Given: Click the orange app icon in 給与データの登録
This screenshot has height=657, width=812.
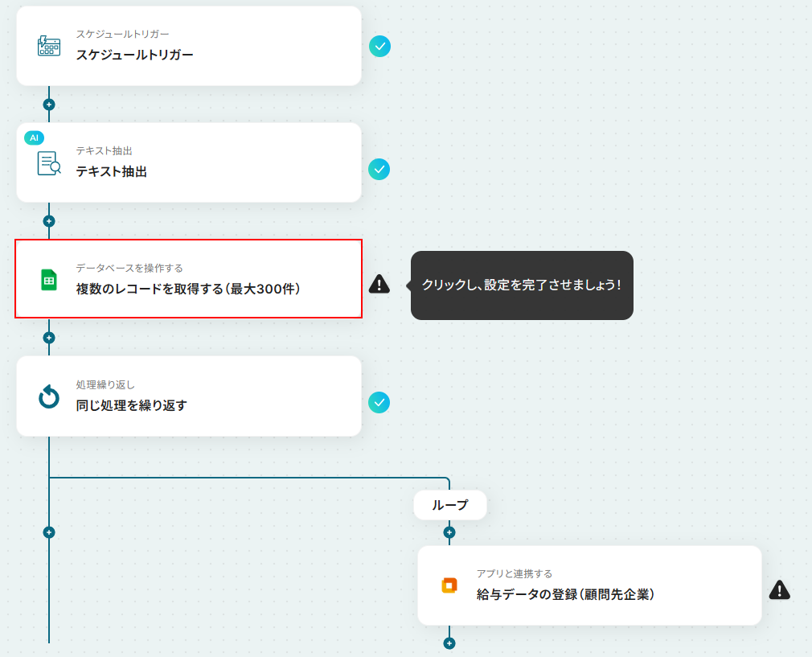Looking at the screenshot, I should 449,585.
